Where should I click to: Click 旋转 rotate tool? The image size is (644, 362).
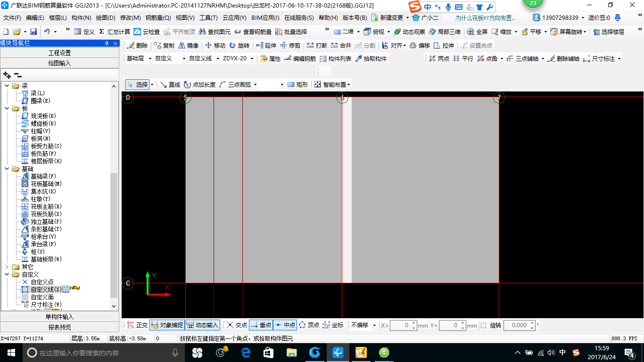click(x=239, y=45)
